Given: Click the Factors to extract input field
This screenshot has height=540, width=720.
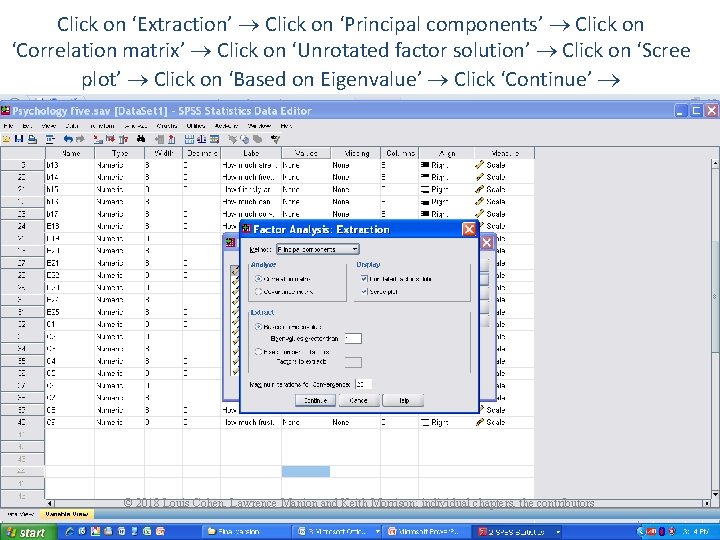Looking at the screenshot, I should pyautogui.click(x=353, y=362).
